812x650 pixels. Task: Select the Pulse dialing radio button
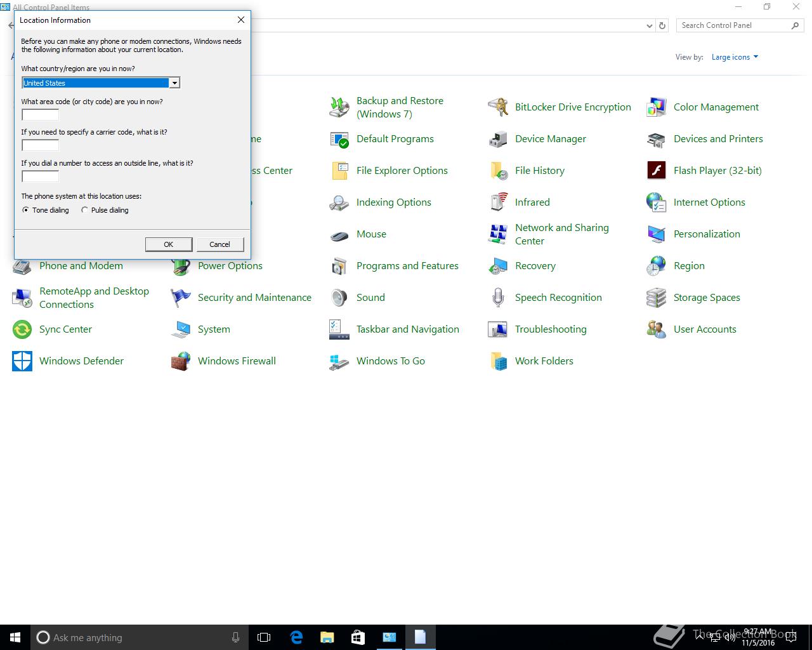tap(84, 210)
